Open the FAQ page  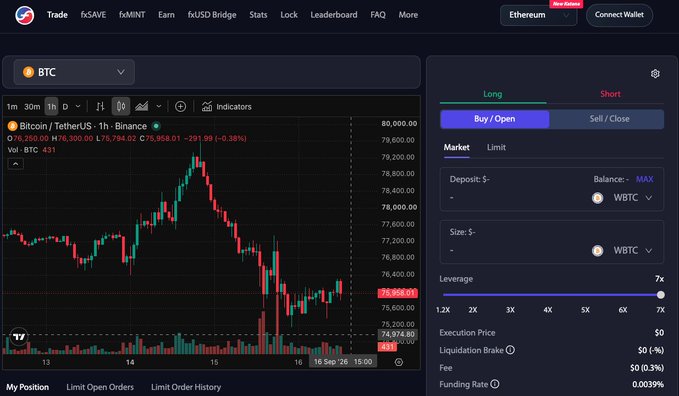coord(378,15)
